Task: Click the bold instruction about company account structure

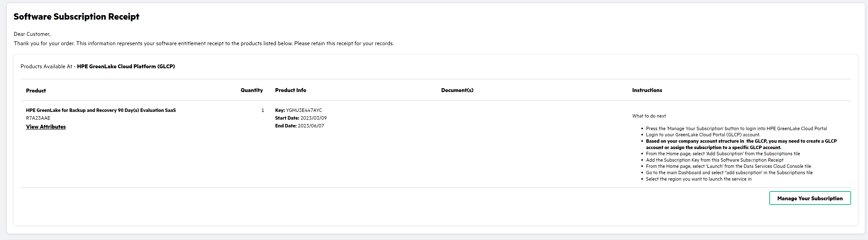Action: 741,144
